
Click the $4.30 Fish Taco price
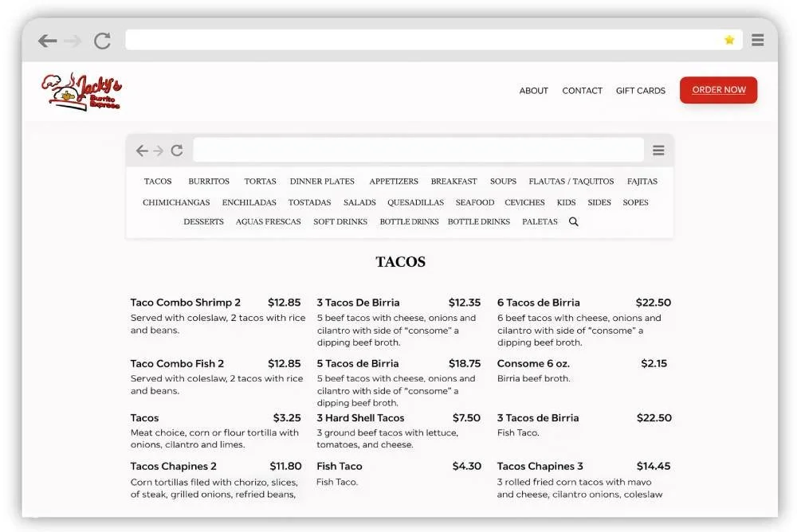tap(466, 466)
